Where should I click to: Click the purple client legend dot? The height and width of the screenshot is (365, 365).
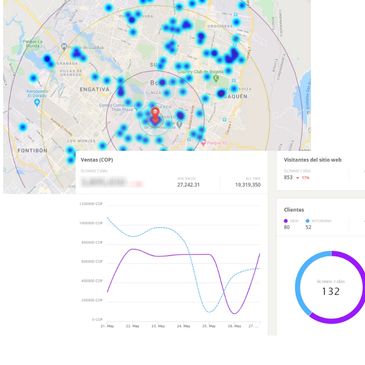[286, 221]
